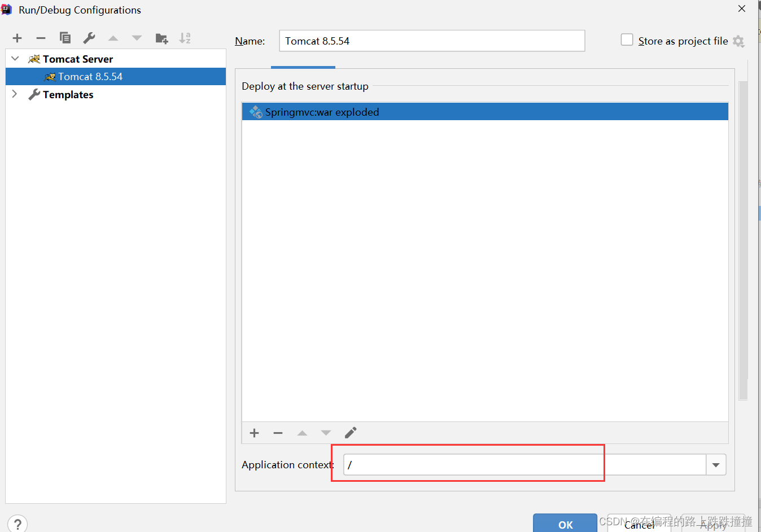Copy the selected configuration
This screenshot has height=532, width=761.
65,38
